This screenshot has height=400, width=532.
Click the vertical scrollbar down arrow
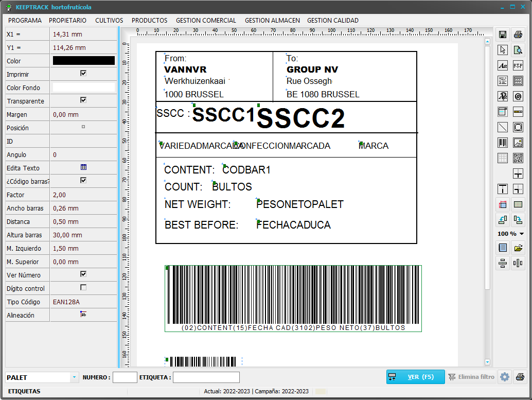(x=488, y=362)
